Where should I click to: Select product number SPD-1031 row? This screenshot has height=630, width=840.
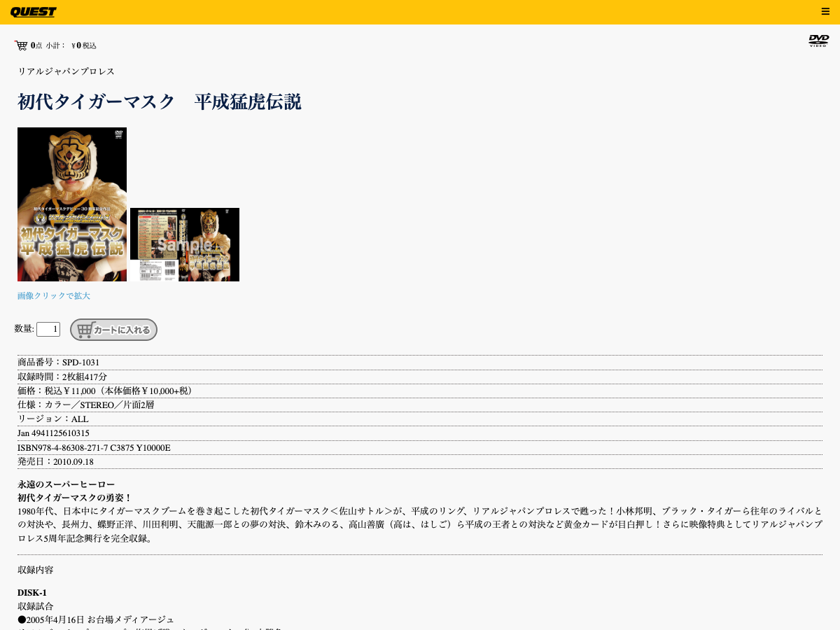coord(420,363)
